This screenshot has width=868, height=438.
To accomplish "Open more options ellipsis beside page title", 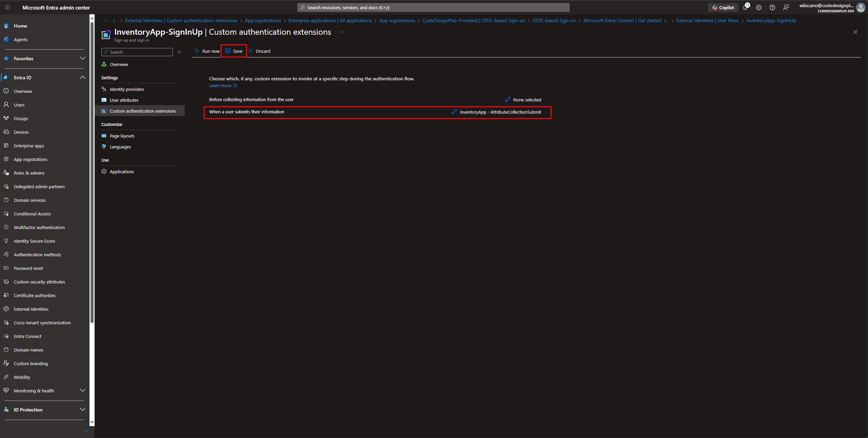I will pyautogui.click(x=342, y=32).
